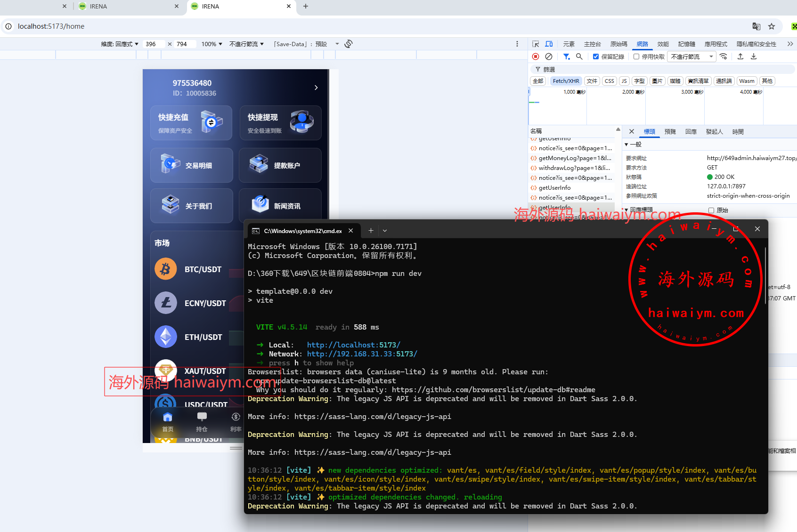Click the export HAR download icon
This screenshot has height=532, width=797.
pyautogui.click(x=754, y=56)
